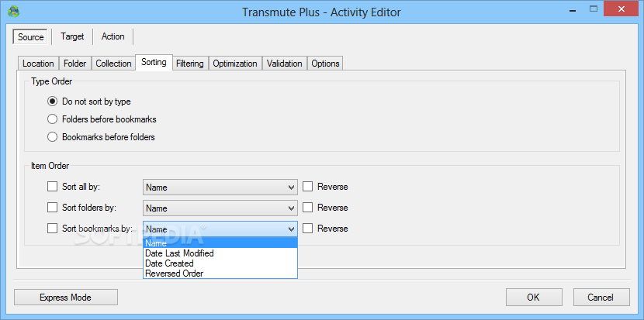This screenshot has height=320, width=644.
Task: Click the Transmute Plus app icon in title bar
Action: [x=13, y=11]
